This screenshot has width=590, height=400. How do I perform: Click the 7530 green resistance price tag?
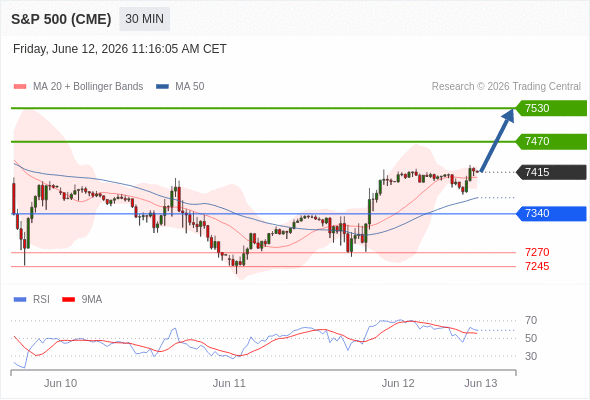(551, 108)
